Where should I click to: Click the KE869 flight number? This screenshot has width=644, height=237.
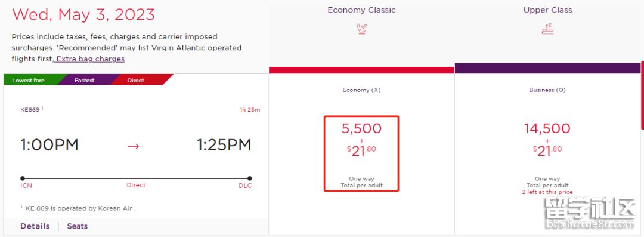[30, 109]
